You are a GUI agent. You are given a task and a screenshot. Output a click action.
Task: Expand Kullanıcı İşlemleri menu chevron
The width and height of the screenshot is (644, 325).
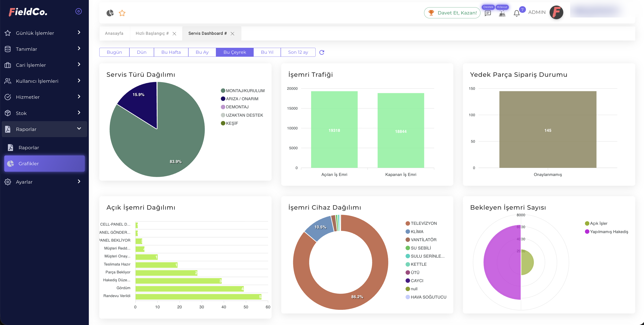point(79,80)
